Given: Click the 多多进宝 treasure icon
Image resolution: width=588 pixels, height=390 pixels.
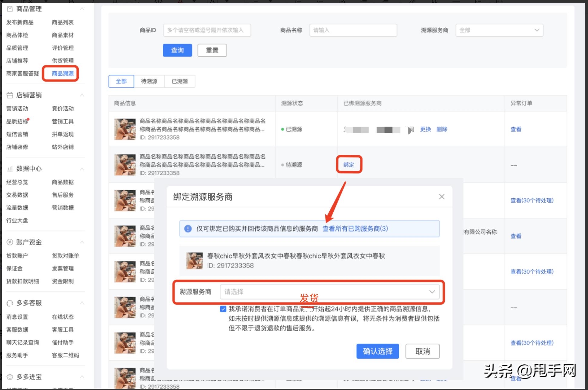Looking at the screenshot, I should click(x=9, y=377).
